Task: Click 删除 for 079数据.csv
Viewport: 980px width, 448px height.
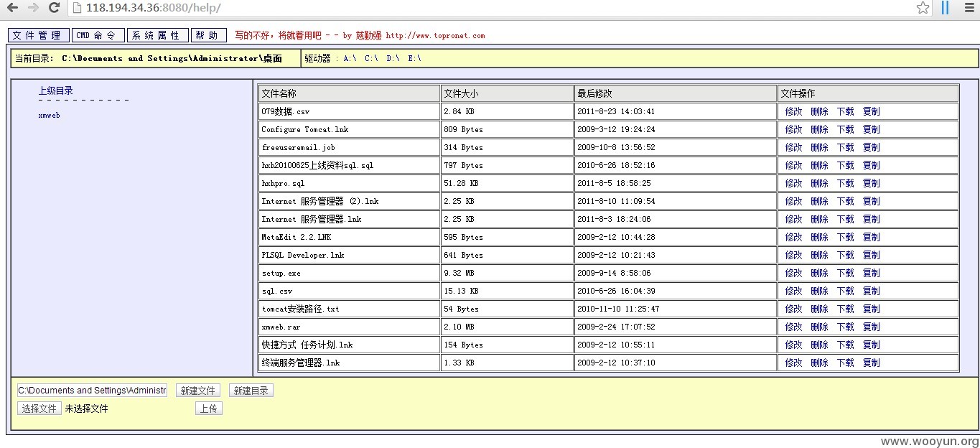Action: pyautogui.click(x=819, y=111)
